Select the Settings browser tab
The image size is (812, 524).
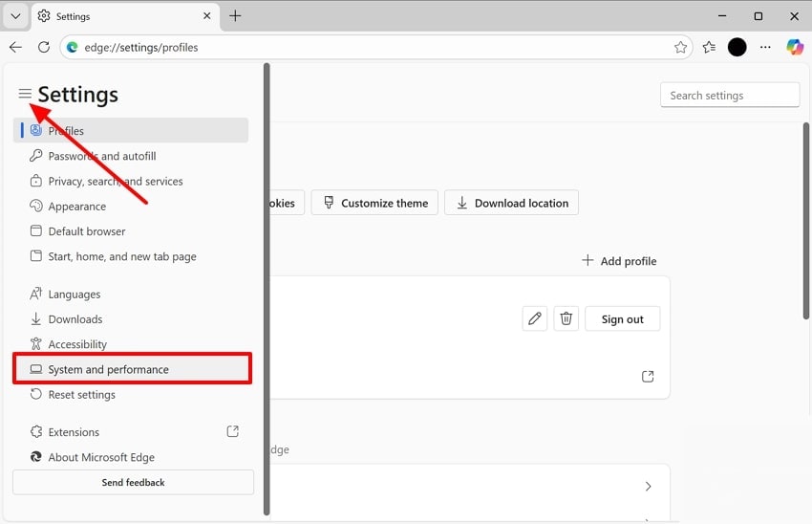tap(125, 16)
